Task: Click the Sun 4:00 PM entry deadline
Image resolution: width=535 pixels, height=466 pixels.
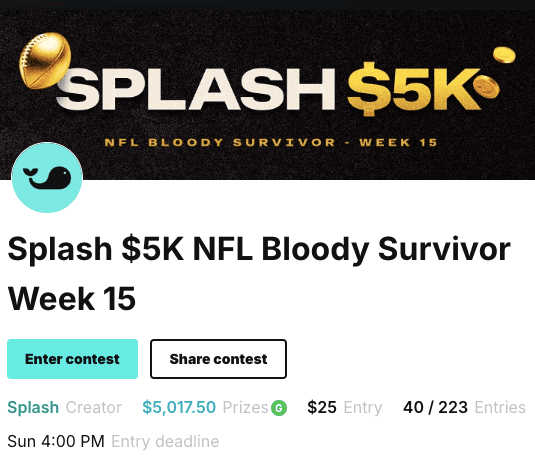Action: point(56,441)
